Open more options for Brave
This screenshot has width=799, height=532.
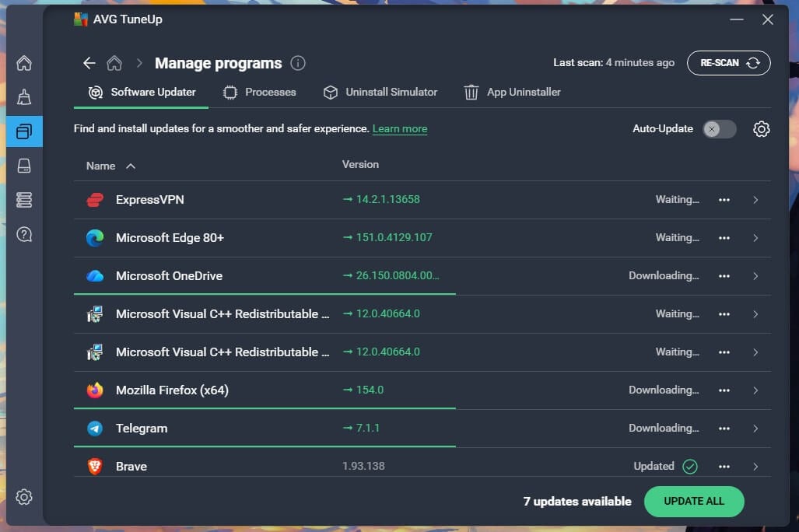724,466
